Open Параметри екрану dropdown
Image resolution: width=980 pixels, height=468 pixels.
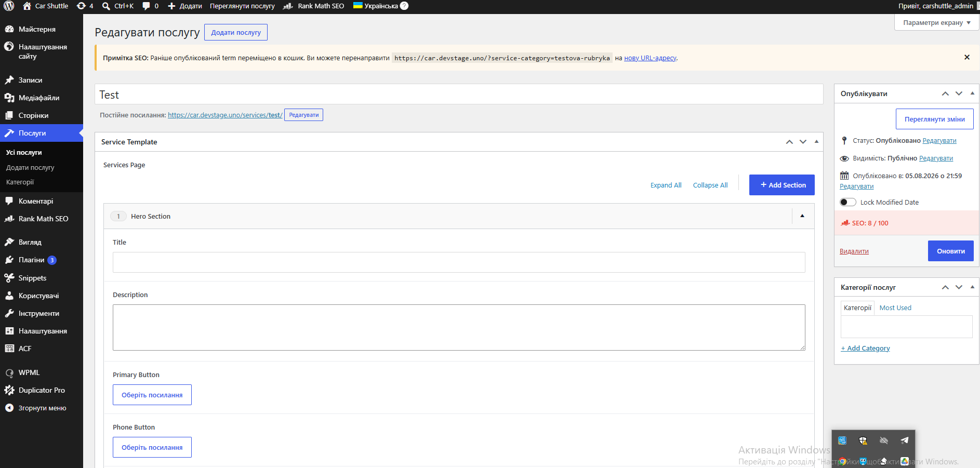[x=936, y=22]
